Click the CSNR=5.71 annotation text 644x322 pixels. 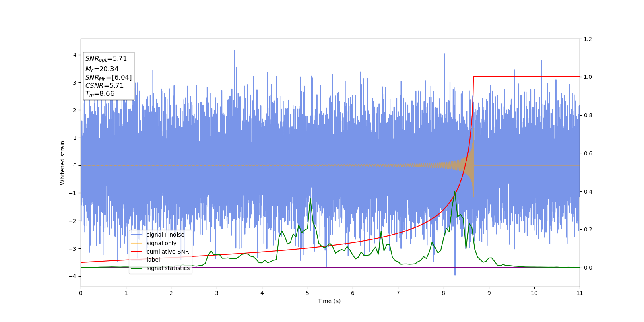pyautogui.click(x=104, y=85)
